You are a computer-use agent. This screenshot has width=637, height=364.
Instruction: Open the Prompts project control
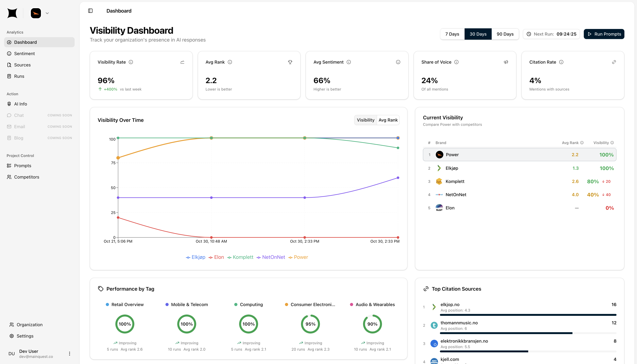tap(23, 165)
